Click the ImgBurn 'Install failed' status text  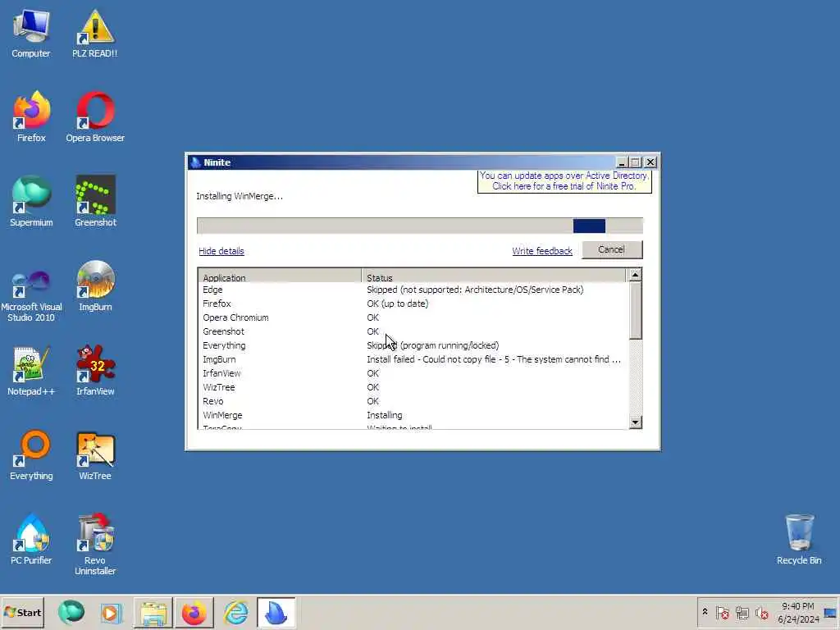tap(494, 359)
